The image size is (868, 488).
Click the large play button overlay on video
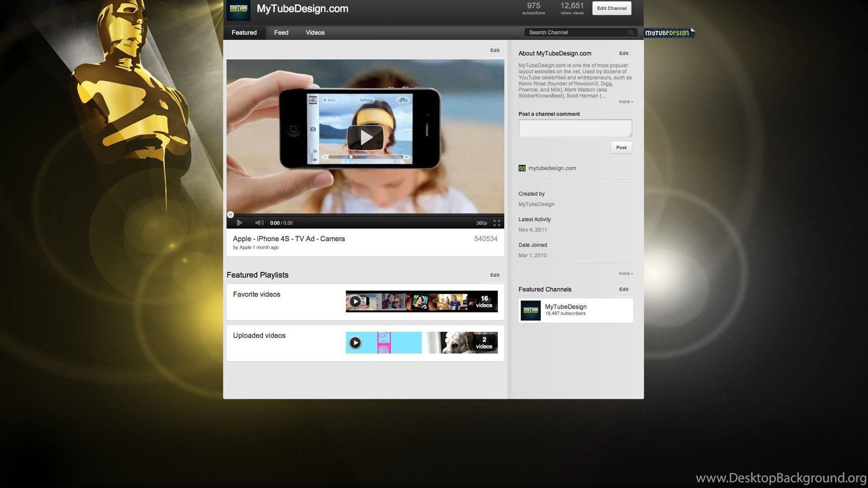click(365, 138)
